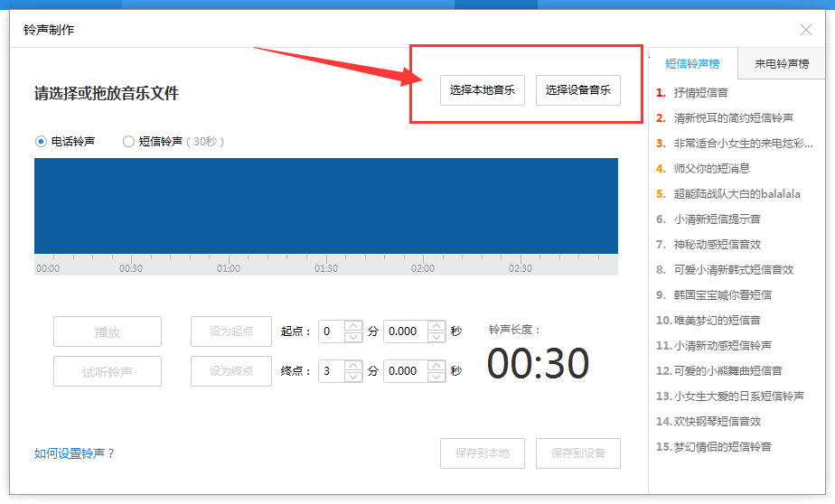Screen dimensions: 835x504
Task: Open the 短信铃声榜 tab
Action: tap(692, 63)
